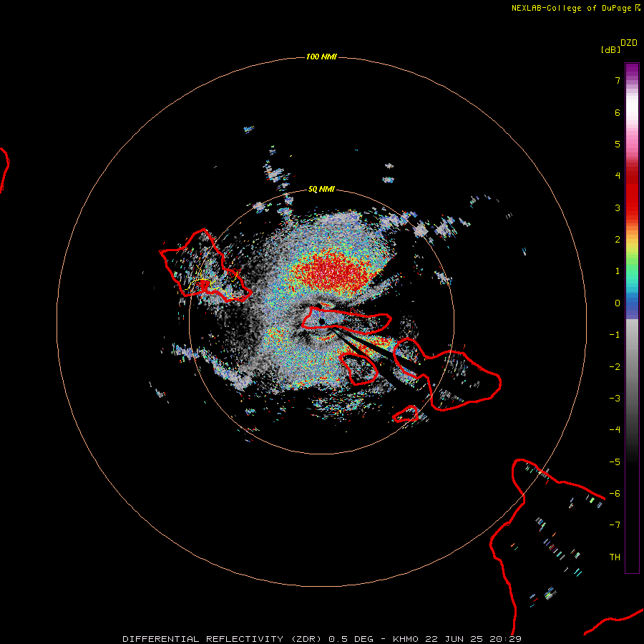Click the TH threshold label on scale
644x644 pixels.
[x=615, y=557]
